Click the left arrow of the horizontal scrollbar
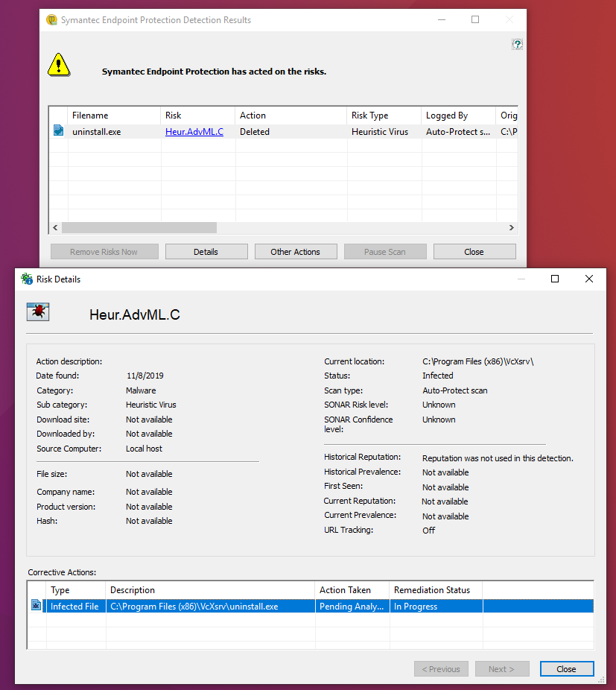The image size is (616, 690). point(55,227)
